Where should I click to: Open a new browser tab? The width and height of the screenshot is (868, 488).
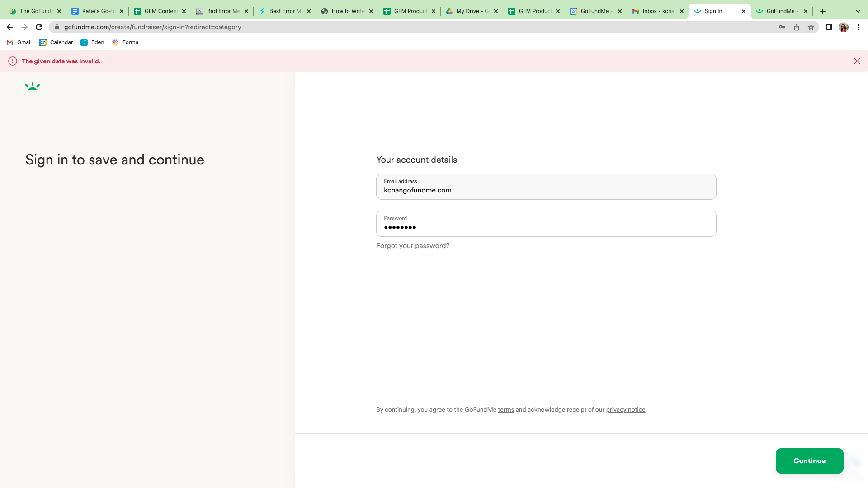click(x=823, y=11)
